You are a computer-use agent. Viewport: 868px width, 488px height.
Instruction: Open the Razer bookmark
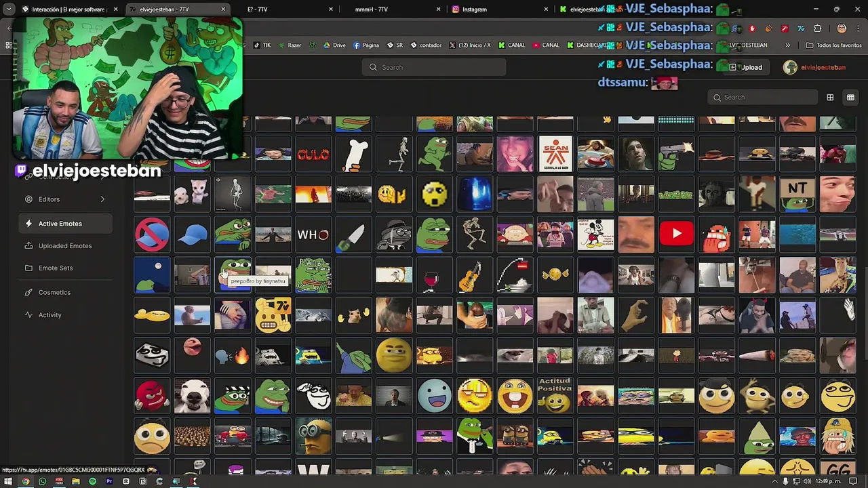click(x=290, y=45)
